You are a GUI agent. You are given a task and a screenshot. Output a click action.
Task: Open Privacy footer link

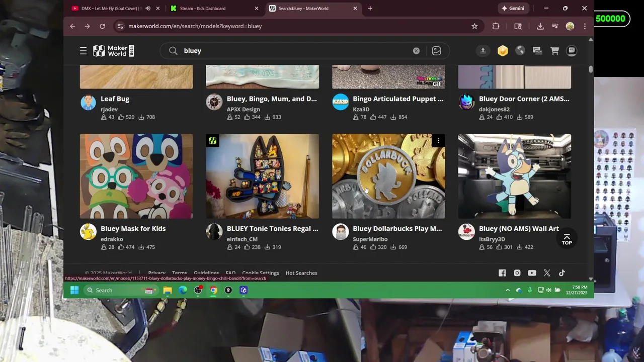coord(156,273)
